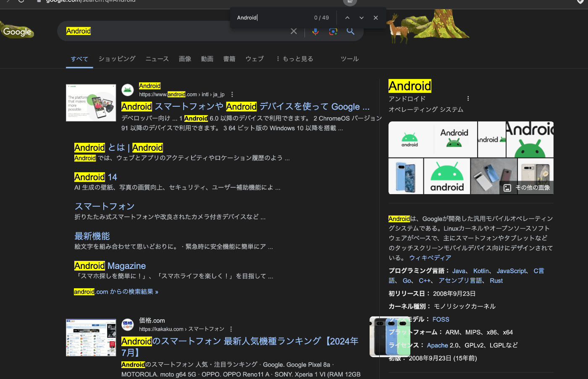Image resolution: width=588 pixels, height=379 pixels.
Task: Open the ウェブ tab
Action: pyautogui.click(x=255, y=59)
